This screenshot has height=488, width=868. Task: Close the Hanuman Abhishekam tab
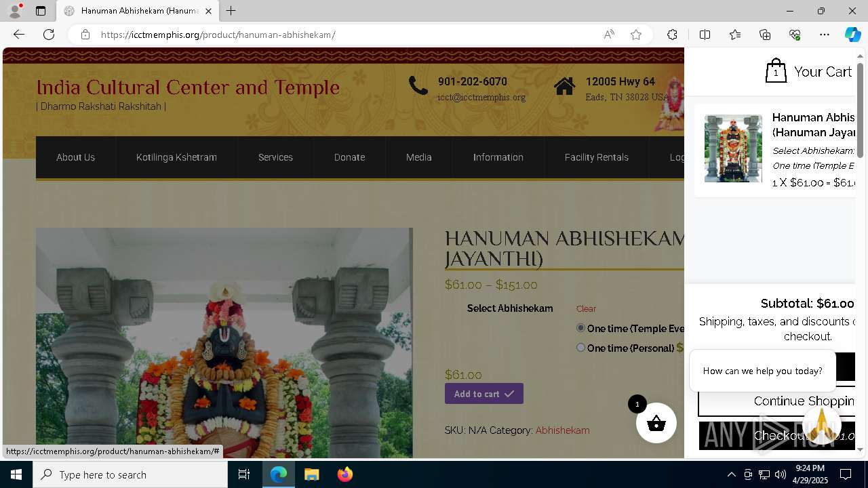(208, 11)
